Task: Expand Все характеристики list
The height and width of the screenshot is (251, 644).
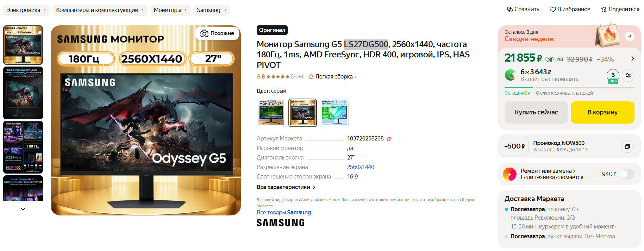Action: click(x=286, y=187)
